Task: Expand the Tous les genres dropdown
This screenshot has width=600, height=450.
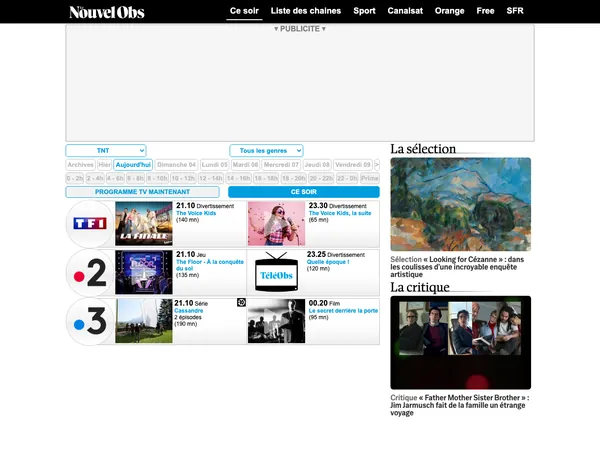Action: [x=266, y=150]
